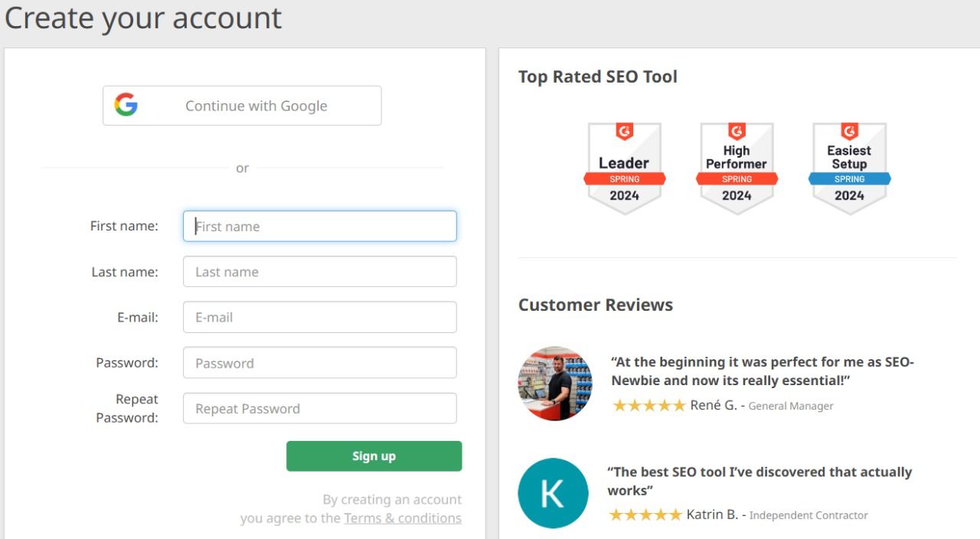Click the G2 Leader Spring 2024 badge
This screenshot has width=980, height=539.
click(624, 168)
